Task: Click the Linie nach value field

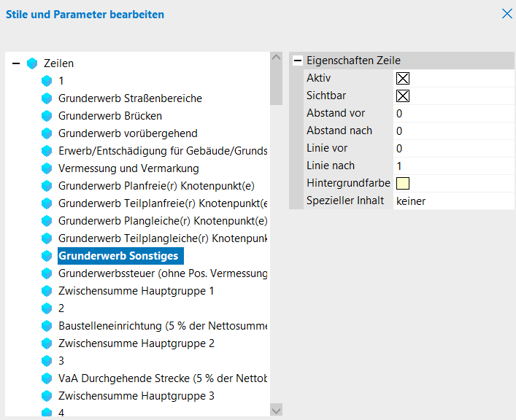Action: click(453, 166)
